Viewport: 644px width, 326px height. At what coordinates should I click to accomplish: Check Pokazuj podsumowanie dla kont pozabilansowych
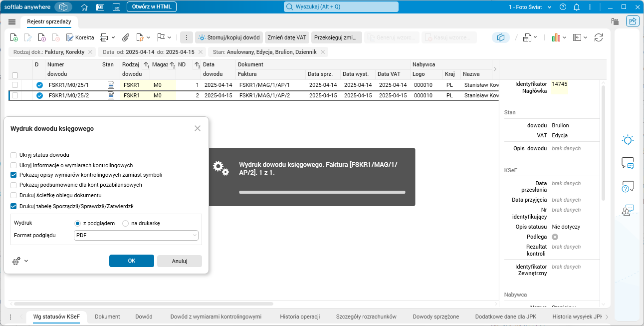tap(14, 185)
